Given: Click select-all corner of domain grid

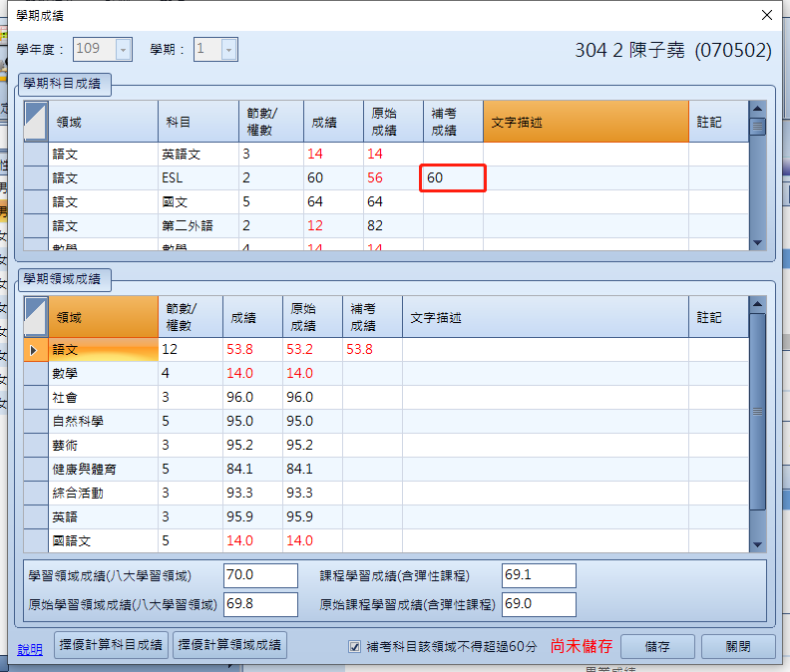Looking at the screenshot, I should click(x=36, y=317).
